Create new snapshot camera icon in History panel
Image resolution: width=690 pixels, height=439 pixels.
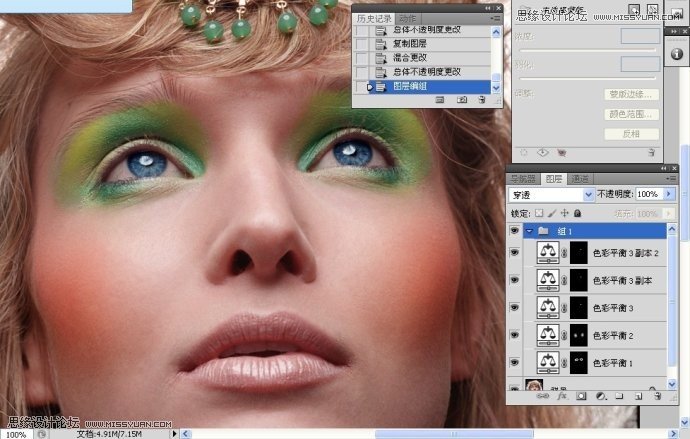[461, 100]
